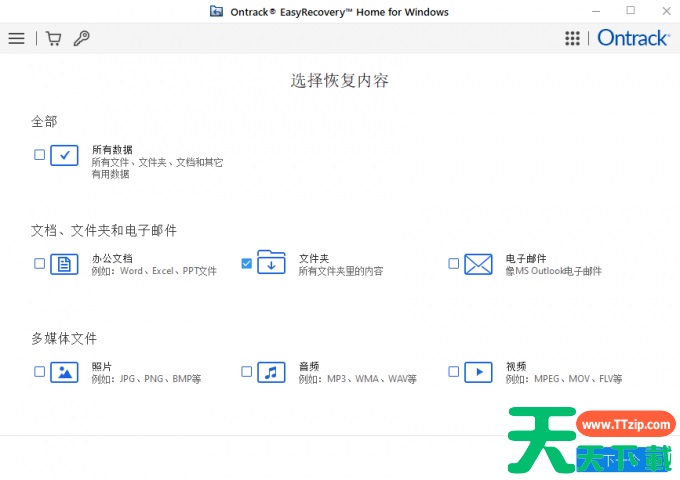
Task: Click the 视频 play icon
Action: (x=478, y=372)
